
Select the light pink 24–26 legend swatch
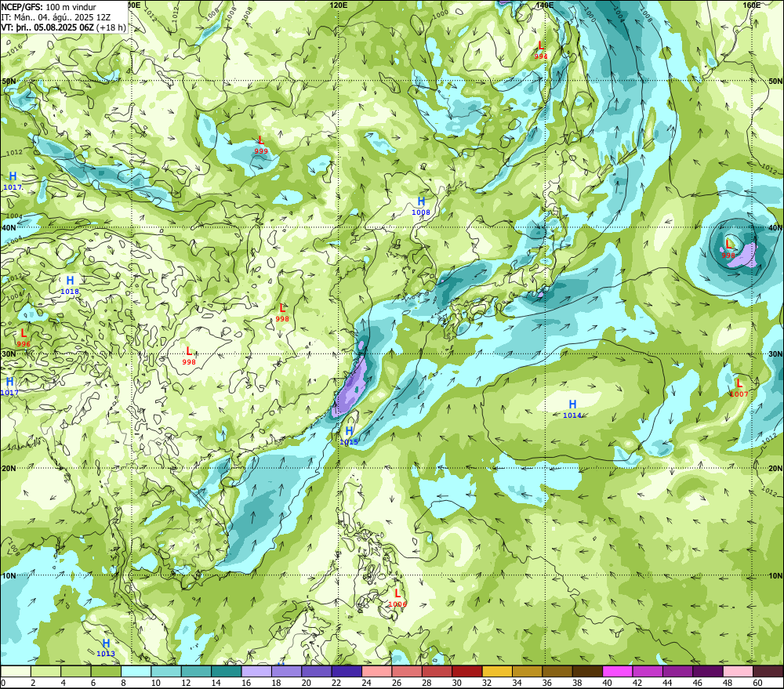pyautogui.click(x=377, y=671)
